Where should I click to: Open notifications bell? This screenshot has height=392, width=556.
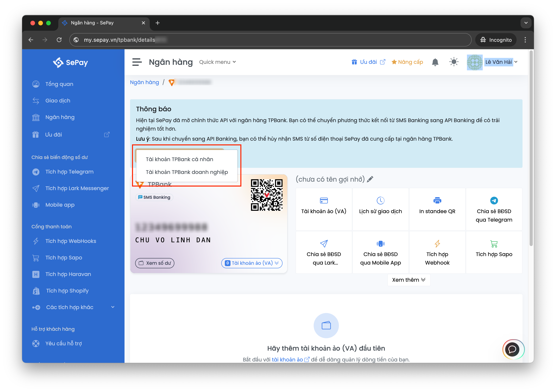tap(435, 62)
